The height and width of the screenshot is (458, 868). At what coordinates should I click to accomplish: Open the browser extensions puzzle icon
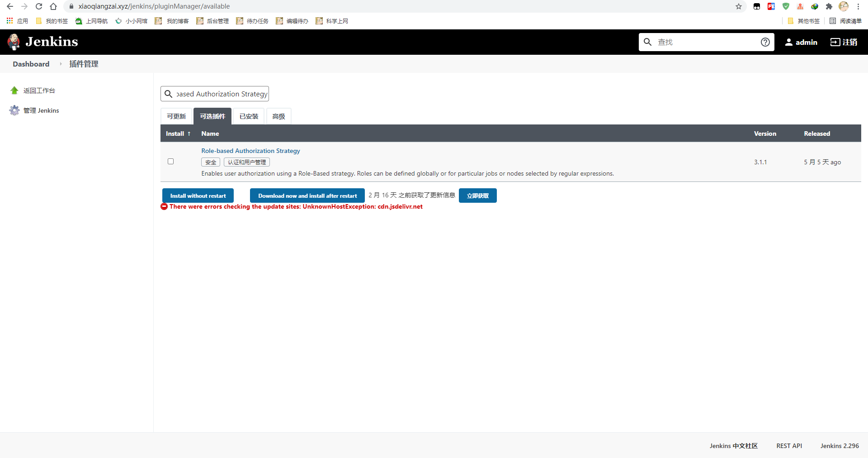click(829, 6)
